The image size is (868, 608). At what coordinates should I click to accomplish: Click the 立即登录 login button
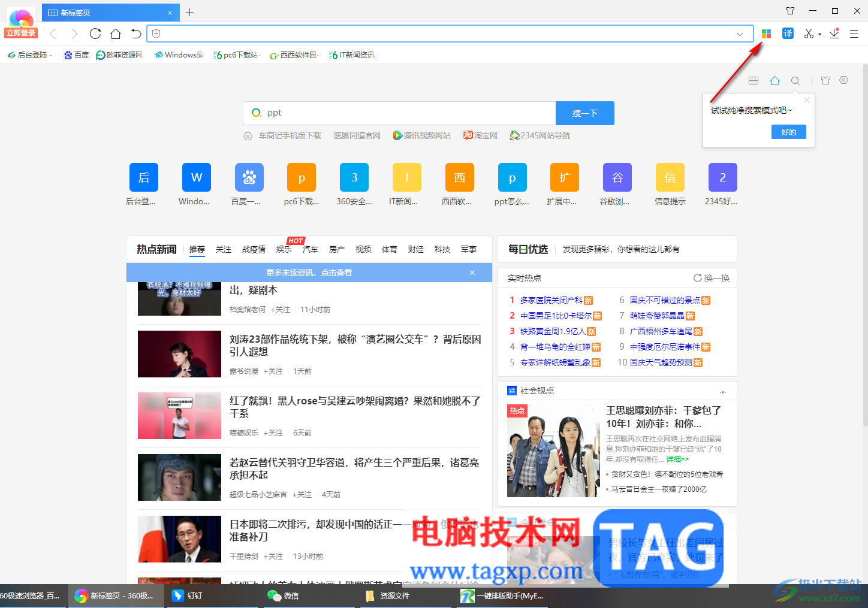pyautogui.click(x=22, y=33)
